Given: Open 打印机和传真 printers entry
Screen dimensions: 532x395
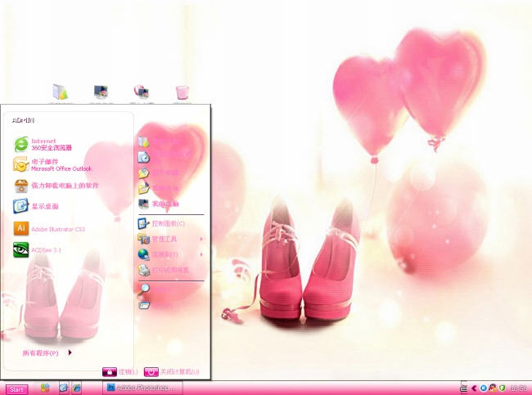Looking at the screenshot, I should pyautogui.click(x=163, y=270).
